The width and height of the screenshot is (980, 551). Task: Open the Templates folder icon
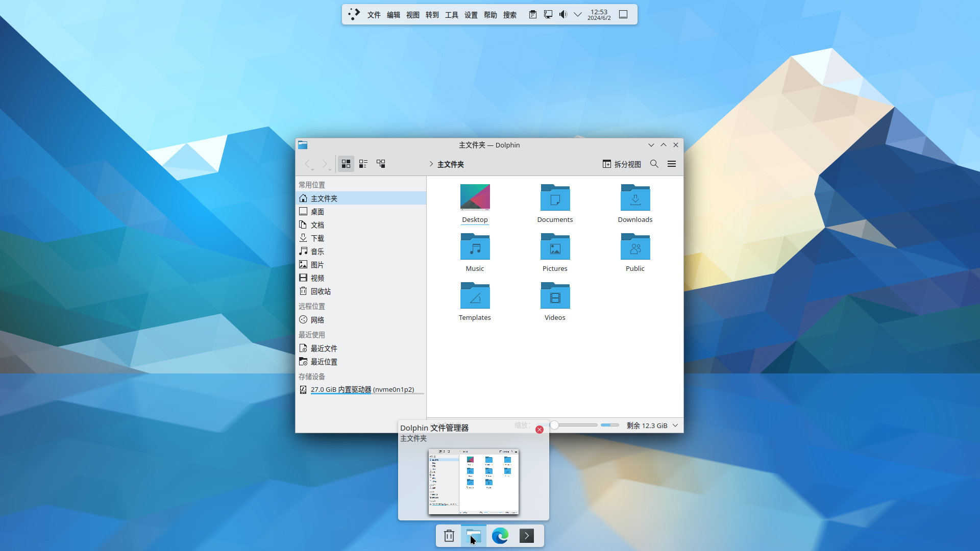pyautogui.click(x=475, y=296)
